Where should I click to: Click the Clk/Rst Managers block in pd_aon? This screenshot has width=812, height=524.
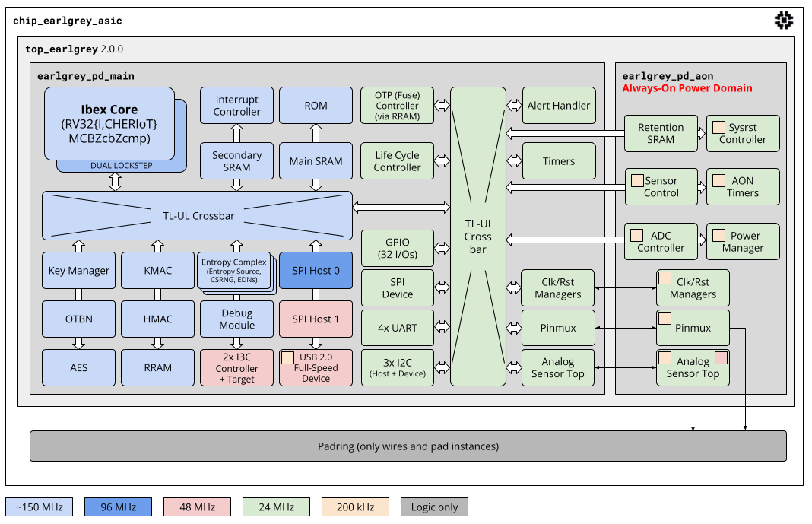693,288
